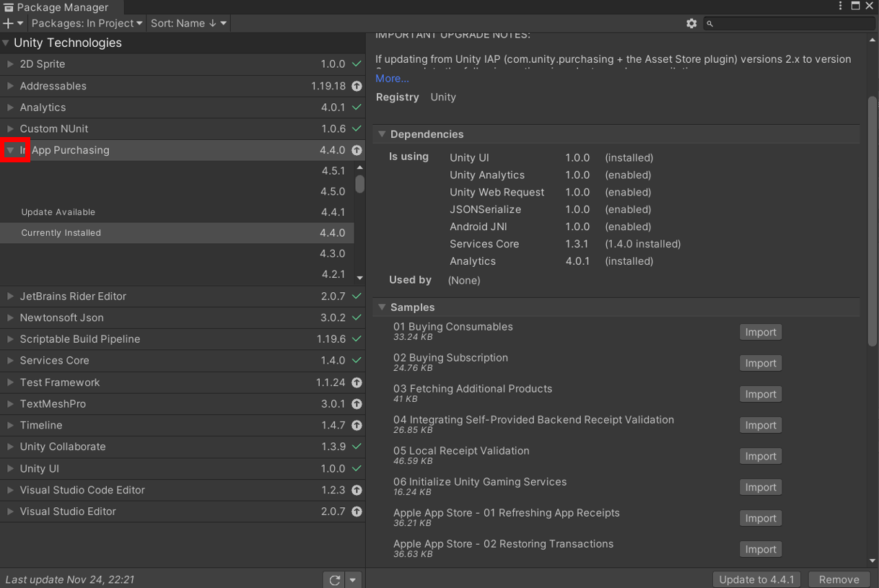Click the Addressables update available icon
This screenshot has width=879, height=588.
357,86
